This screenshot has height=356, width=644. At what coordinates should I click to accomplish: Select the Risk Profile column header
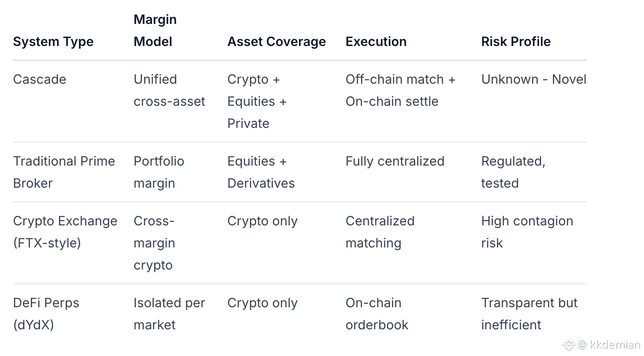516,41
